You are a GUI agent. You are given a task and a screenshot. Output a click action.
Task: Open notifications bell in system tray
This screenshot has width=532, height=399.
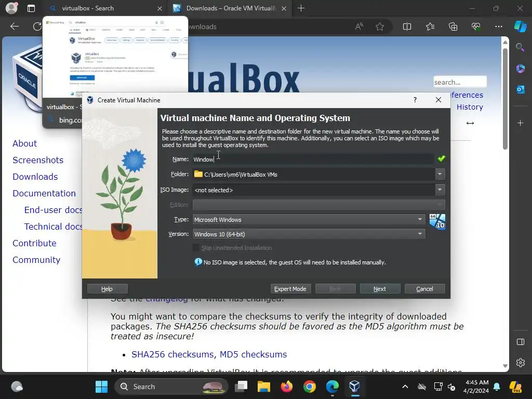497,387
